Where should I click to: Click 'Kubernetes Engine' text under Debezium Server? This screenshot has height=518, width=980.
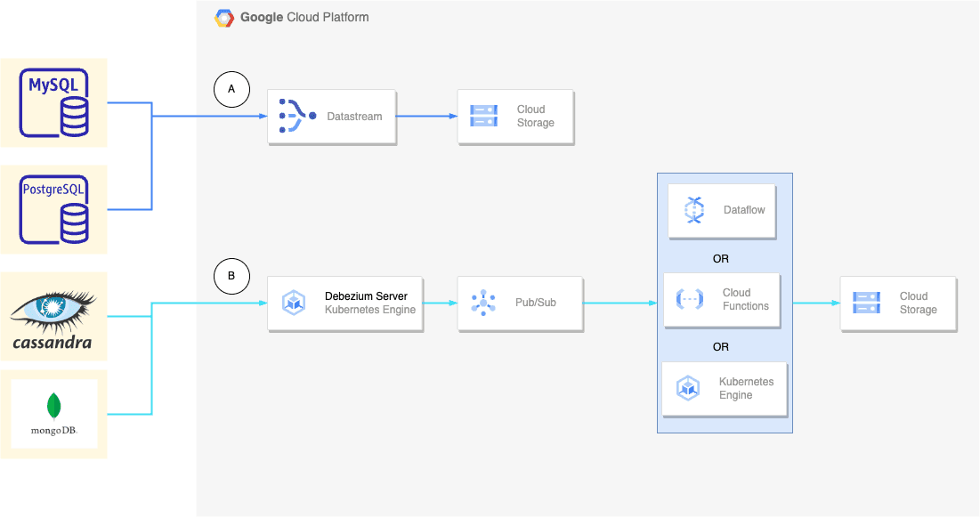370,310
